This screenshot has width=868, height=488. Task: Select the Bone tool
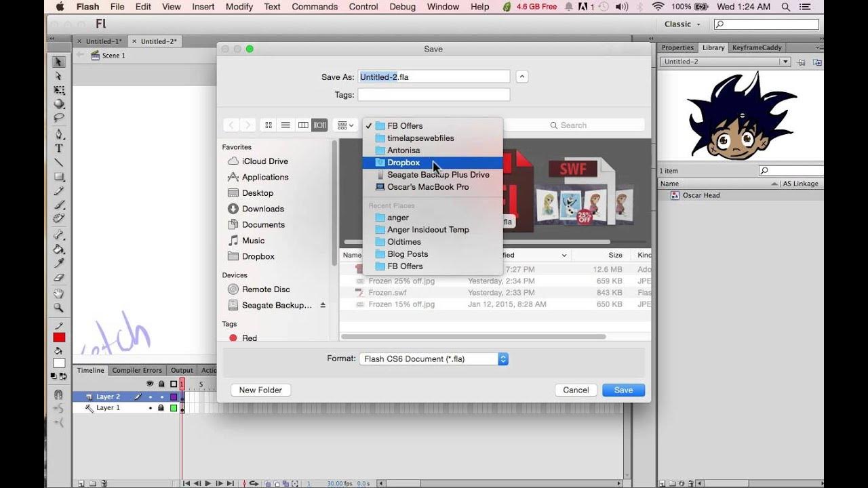(59, 235)
